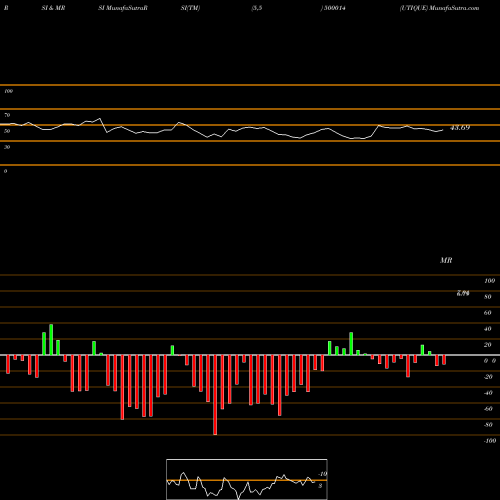The image size is (500, 500).
Task: Click the SI MunafaSutraR header text
Action: pos(123,8)
